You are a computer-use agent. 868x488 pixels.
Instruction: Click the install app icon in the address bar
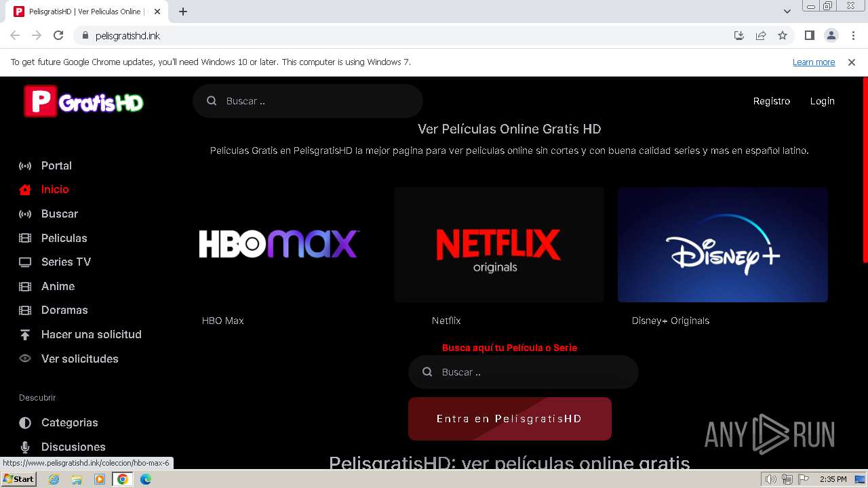(x=739, y=35)
